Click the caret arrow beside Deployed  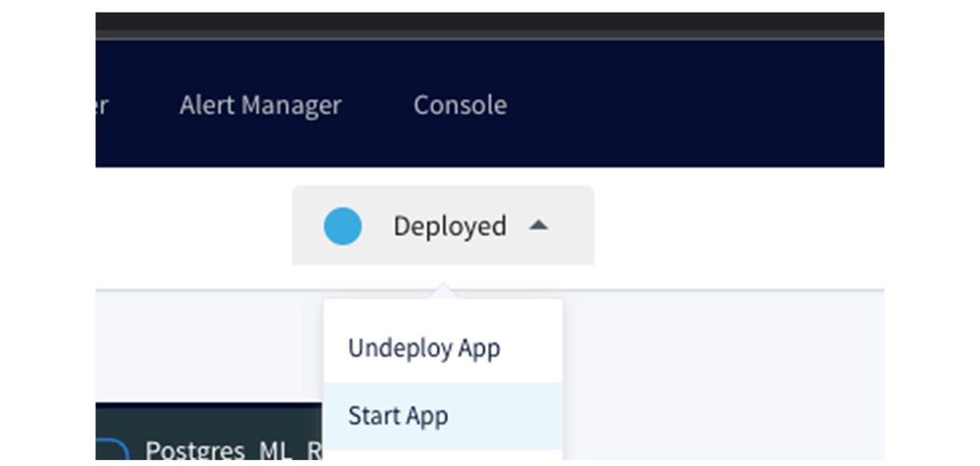point(538,226)
